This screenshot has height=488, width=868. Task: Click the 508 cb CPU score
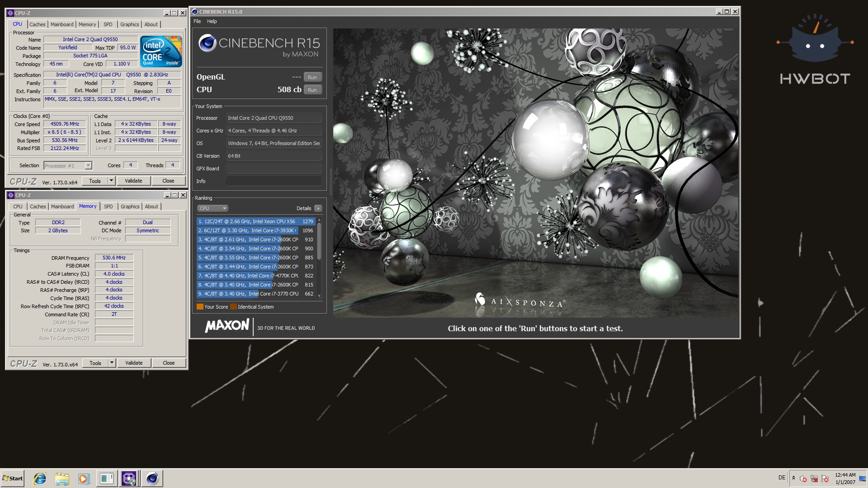pos(289,89)
